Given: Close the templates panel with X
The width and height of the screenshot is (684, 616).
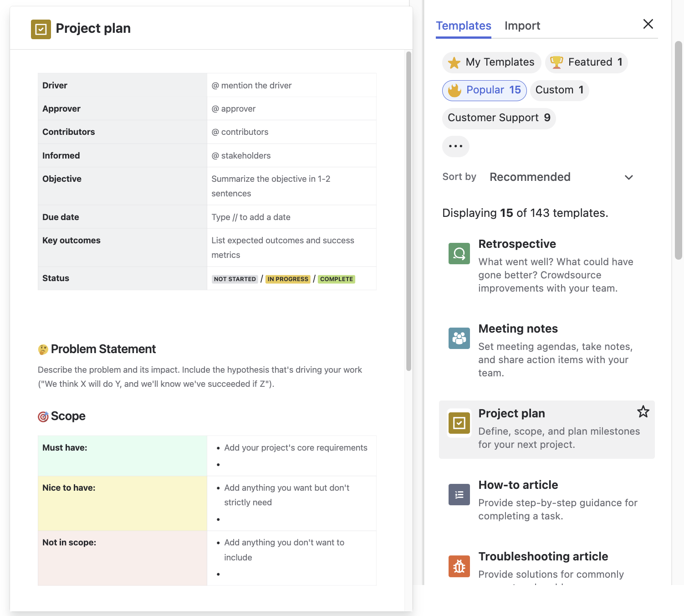Looking at the screenshot, I should coord(648,24).
